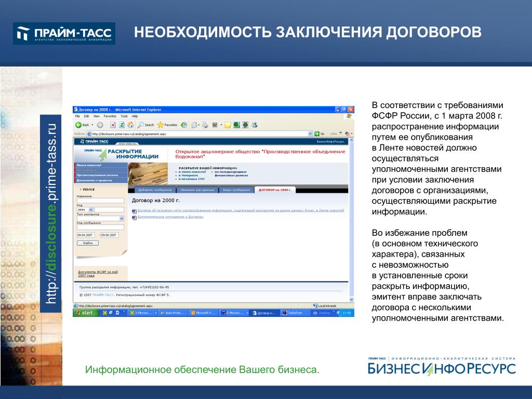Open View menu in Internet Explorer

pyautogui.click(x=96, y=116)
